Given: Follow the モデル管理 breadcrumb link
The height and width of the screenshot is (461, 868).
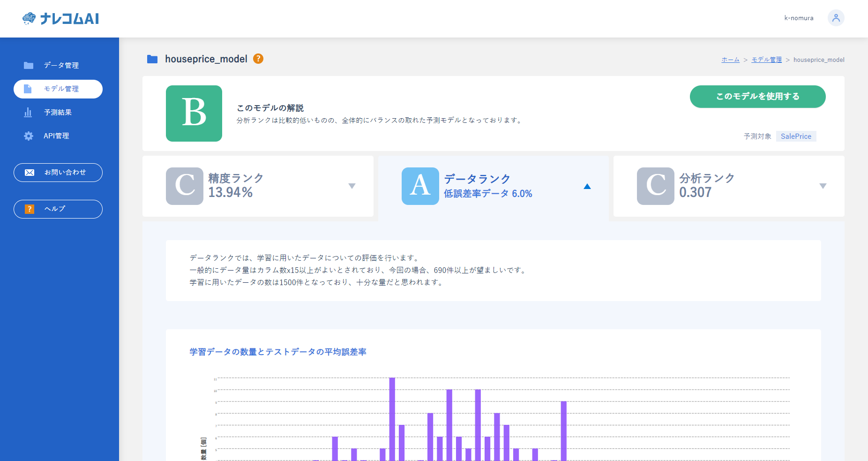Looking at the screenshot, I should point(767,60).
